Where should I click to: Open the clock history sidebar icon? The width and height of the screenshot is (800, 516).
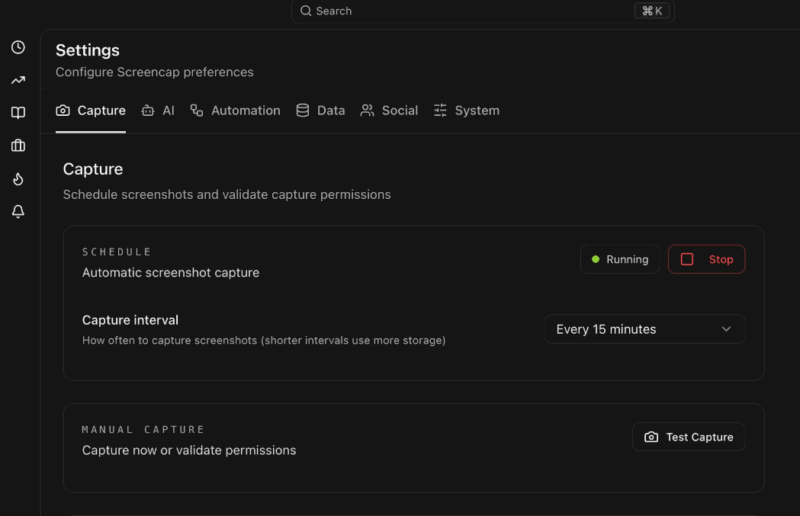tap(18, 47)
